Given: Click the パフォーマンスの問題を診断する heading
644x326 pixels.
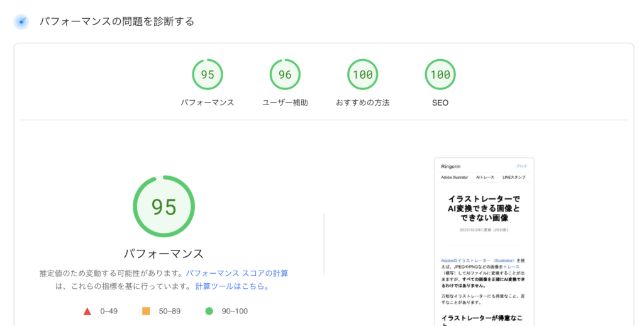Looking at the screenshot, I should point(117,21).
